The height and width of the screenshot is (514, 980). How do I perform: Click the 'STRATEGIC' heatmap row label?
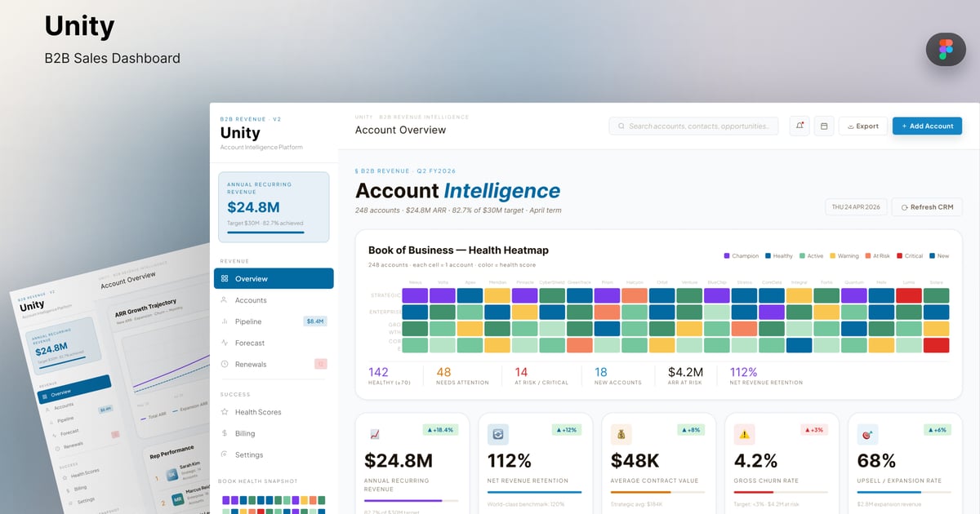point(385,295)
